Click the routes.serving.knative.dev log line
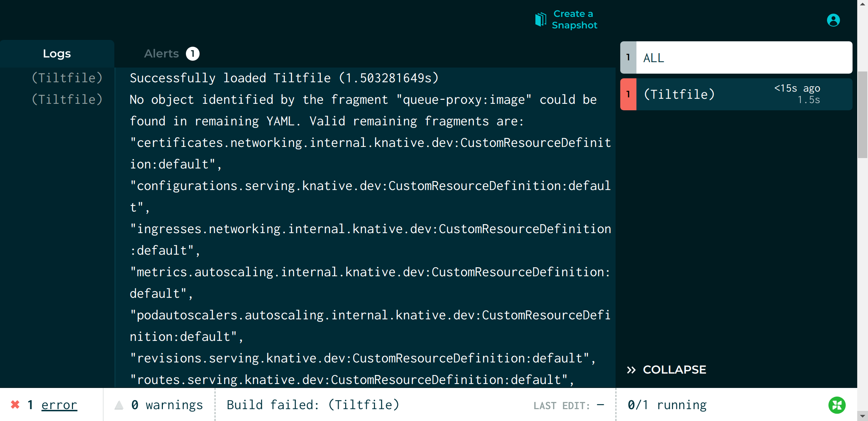 point(352,380)
